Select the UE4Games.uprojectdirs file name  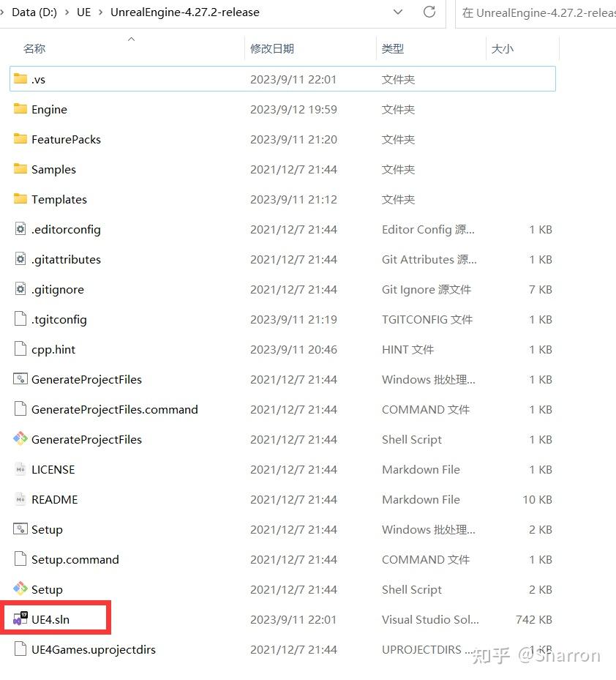(94, 649)
